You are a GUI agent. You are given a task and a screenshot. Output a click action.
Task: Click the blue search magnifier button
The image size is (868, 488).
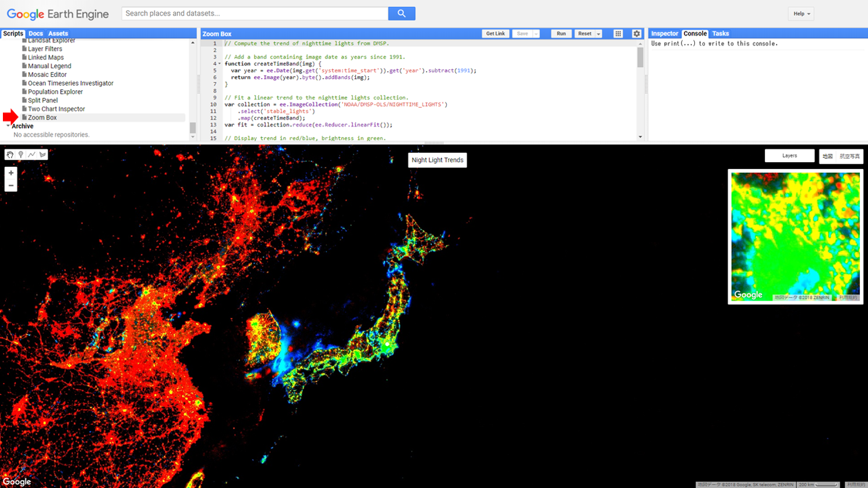pos(401,13)
